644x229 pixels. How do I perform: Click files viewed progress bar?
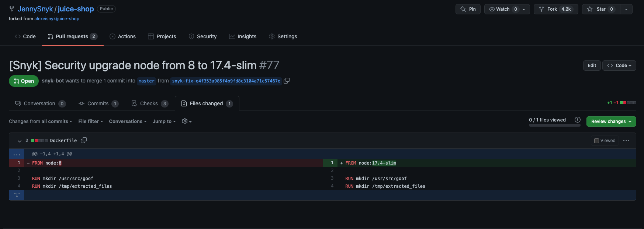coord(554,125)
